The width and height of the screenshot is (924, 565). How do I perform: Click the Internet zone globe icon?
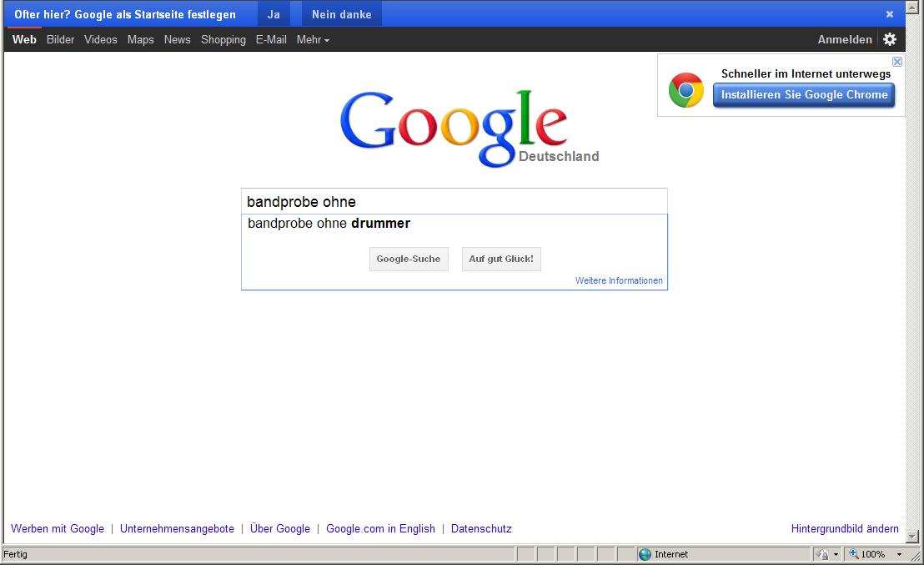click(x=645, y=554)
